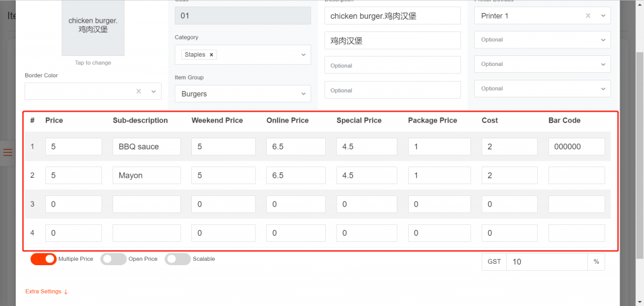The height and width of the screenshot is (306, 644).
Task: Clear the Border Color selection
Action: click(138, 92)
